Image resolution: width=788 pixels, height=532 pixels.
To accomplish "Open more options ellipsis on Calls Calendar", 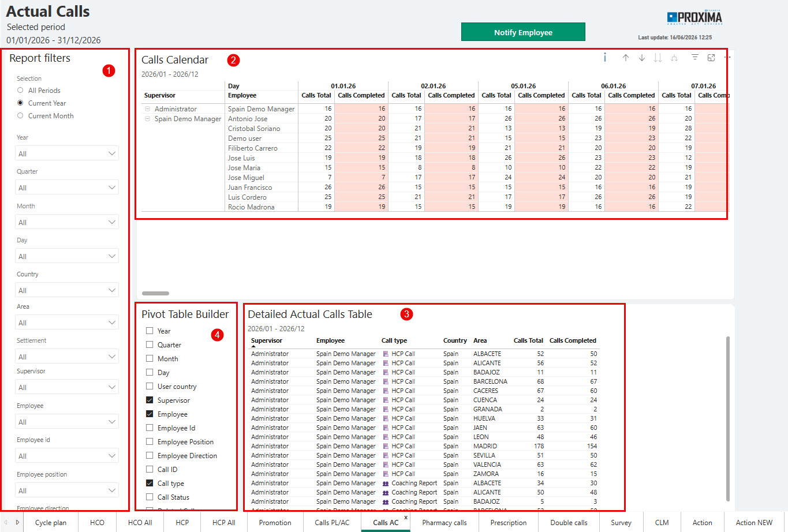I will click(x=727, y=58).
